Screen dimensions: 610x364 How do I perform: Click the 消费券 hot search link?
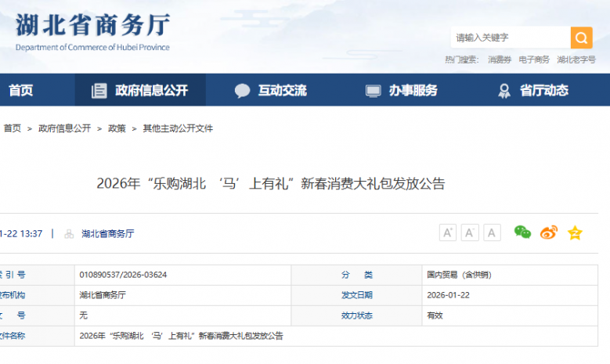499,59
